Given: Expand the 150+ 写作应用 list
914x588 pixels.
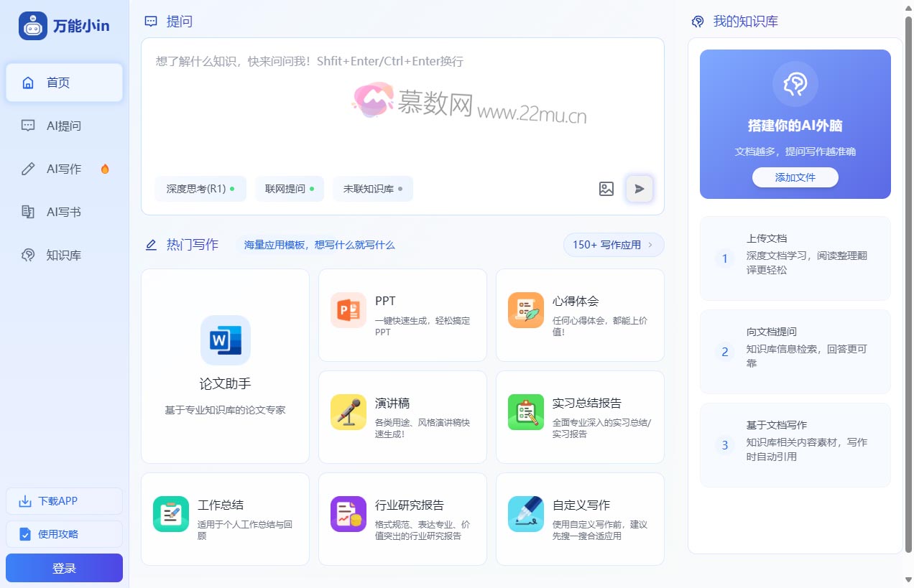Looking at the screenshot, I should click(613, 244).
